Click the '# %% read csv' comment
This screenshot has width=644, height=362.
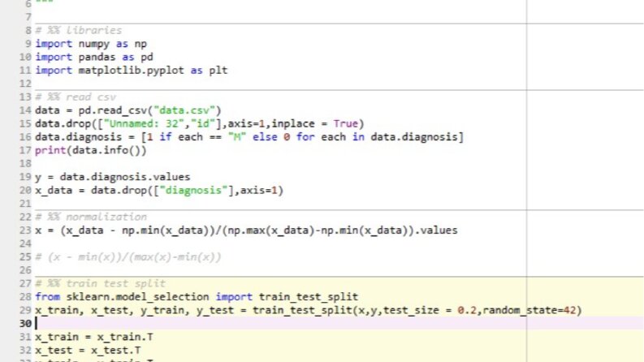pyautogui.click(x=76, y=97)
